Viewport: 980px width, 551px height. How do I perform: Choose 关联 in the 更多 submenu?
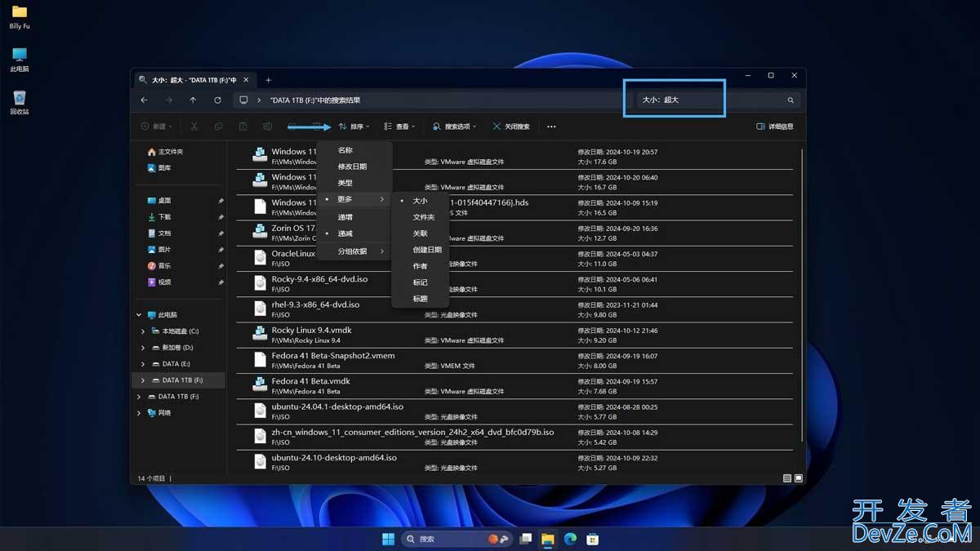pyautogui.click(x=421, y=233)
